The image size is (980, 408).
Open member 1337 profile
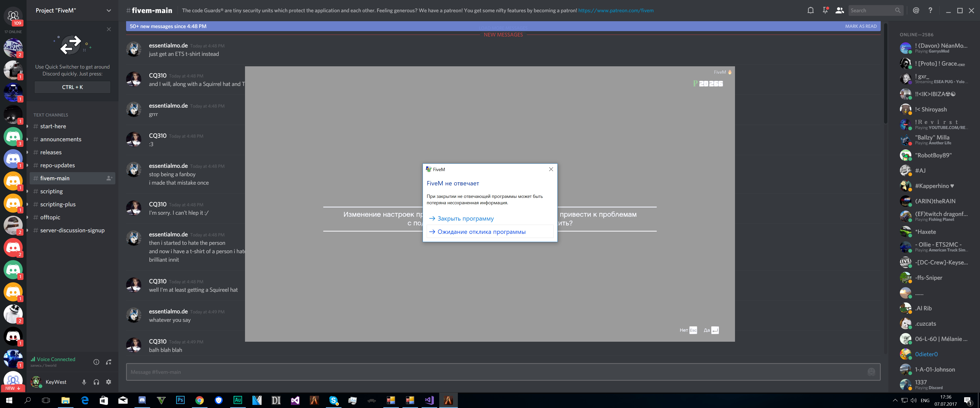tap(934, 385)
